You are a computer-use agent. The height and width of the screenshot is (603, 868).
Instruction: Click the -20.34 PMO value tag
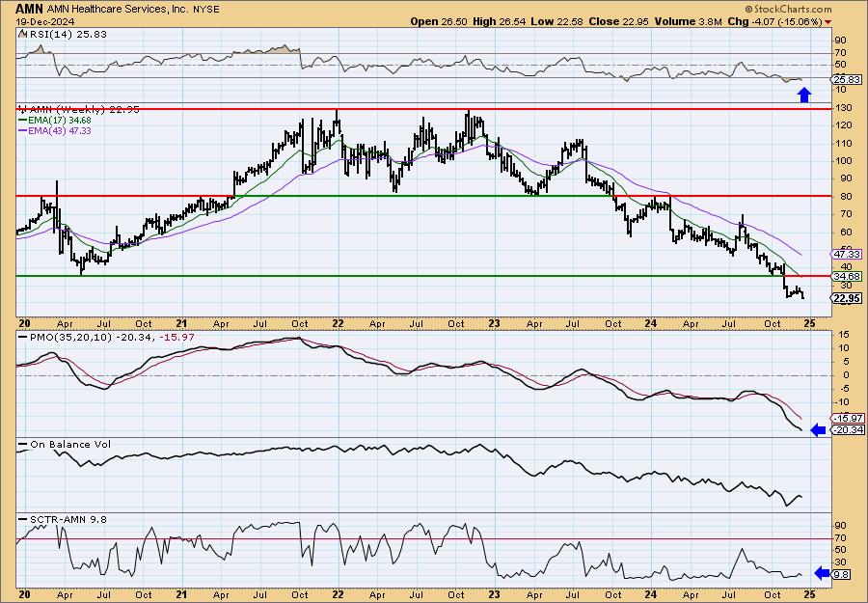(x=847, y=429)
